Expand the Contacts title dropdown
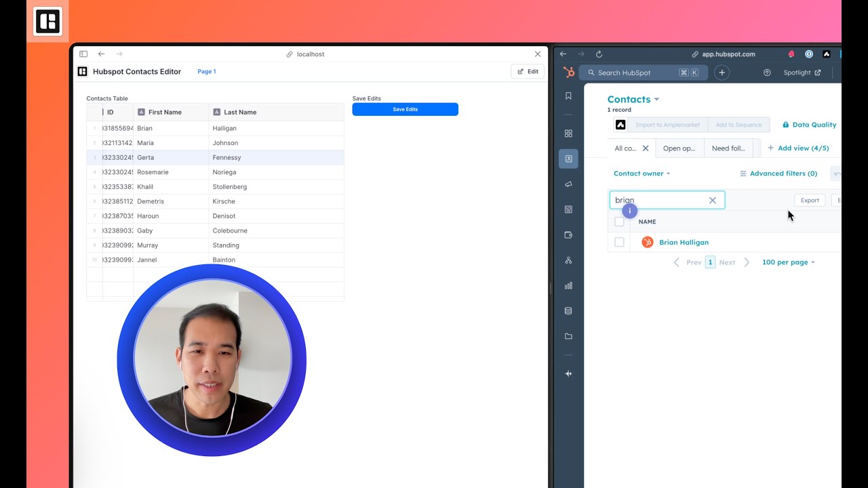 (x=656, y=100)
